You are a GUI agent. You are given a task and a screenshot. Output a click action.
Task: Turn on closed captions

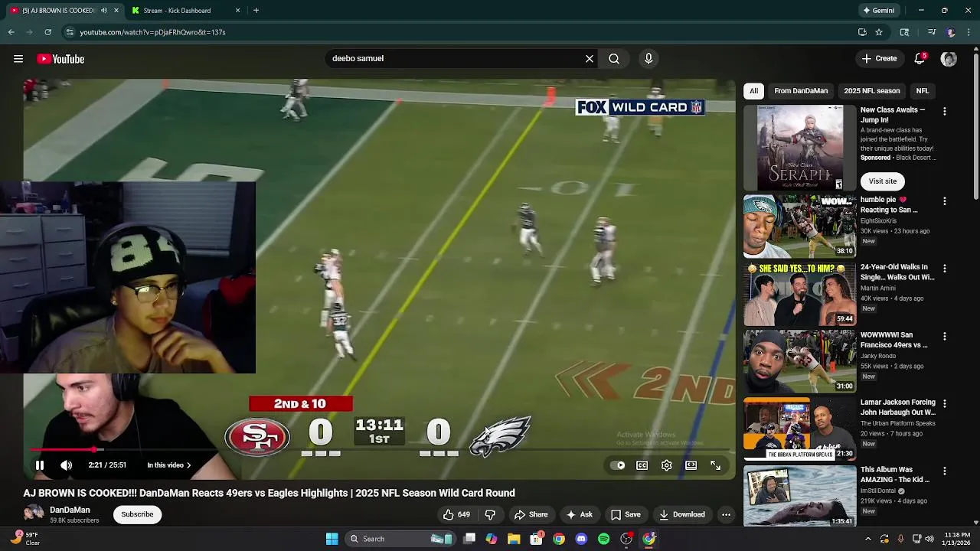642,465
